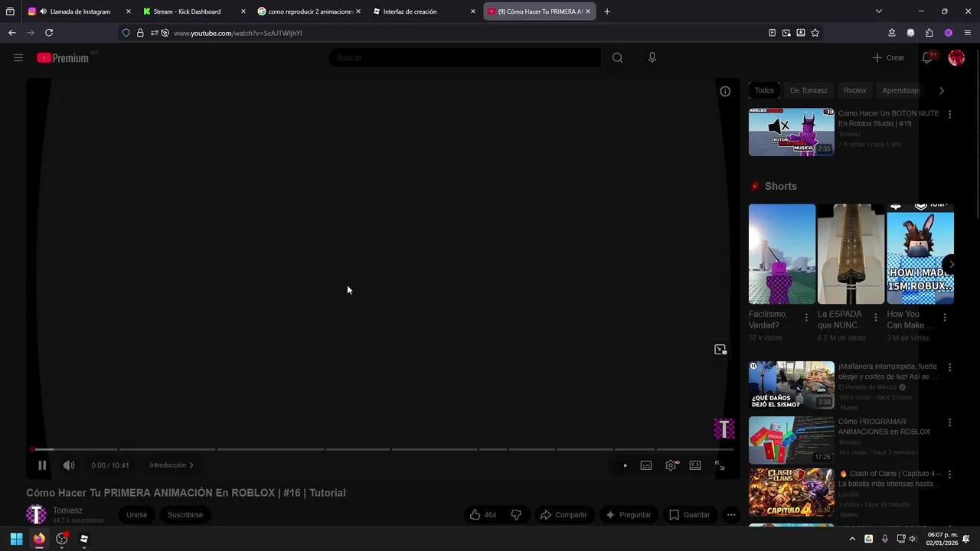980x551 pixels.
Task: Go back with the browser back arrow
Action: pos(11,33)
